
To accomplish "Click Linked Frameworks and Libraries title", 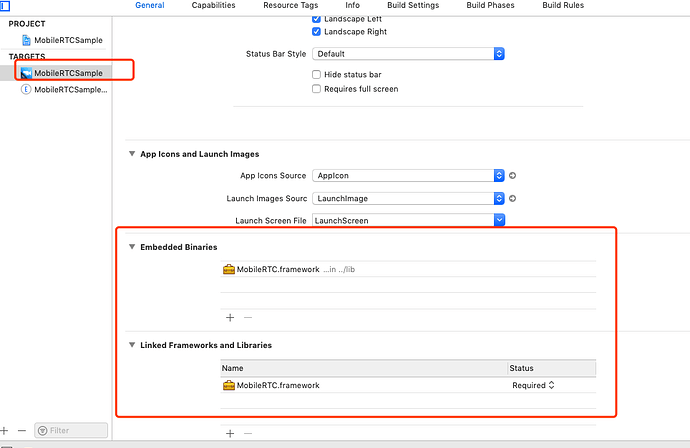I will click(206, 345).
